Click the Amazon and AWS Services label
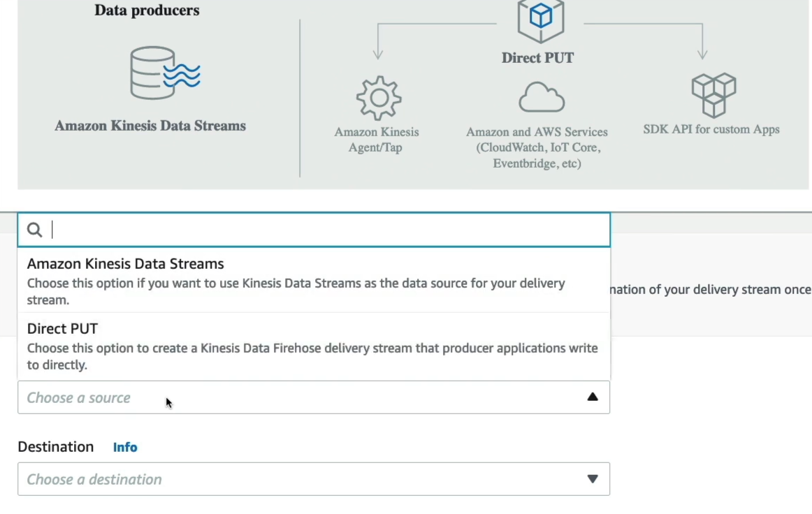This screenshot has height=514, width=812. pos(537,147)
